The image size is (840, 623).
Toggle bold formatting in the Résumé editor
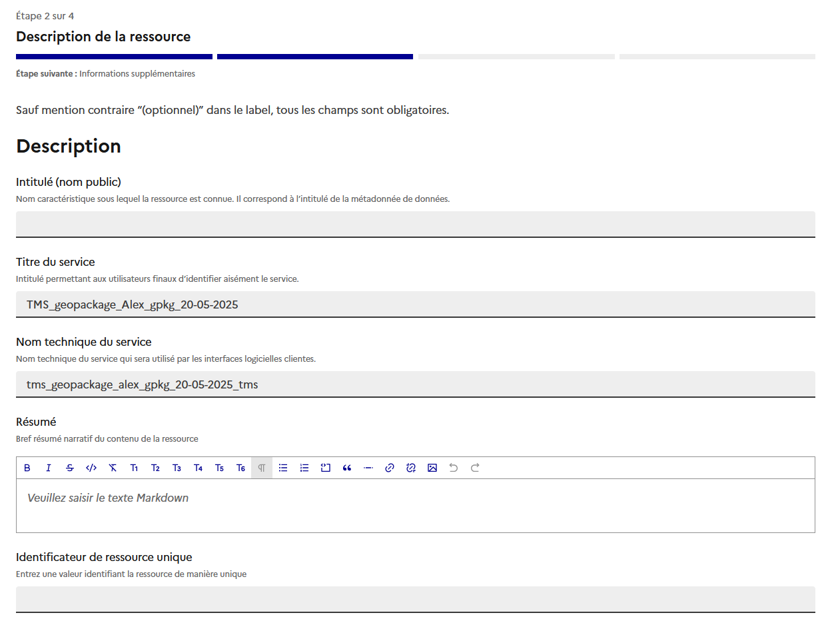click(x=27, y=468)
